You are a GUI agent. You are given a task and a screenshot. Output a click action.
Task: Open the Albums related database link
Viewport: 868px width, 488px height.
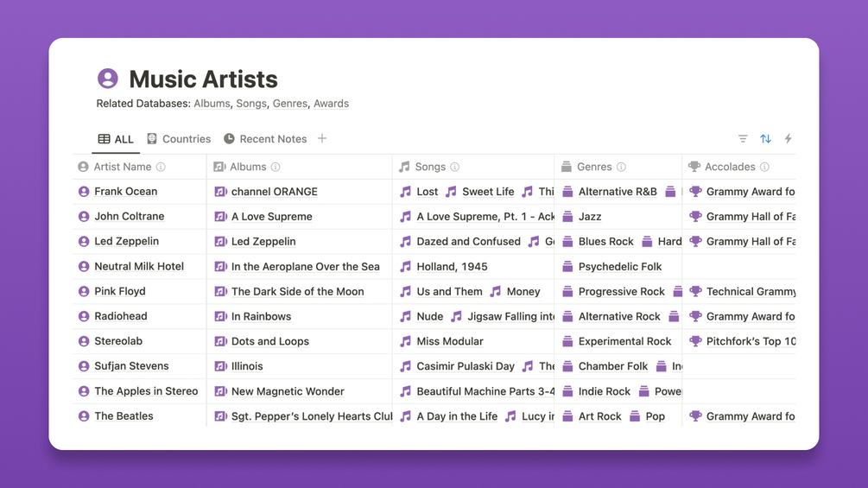[x=212, y=104]
